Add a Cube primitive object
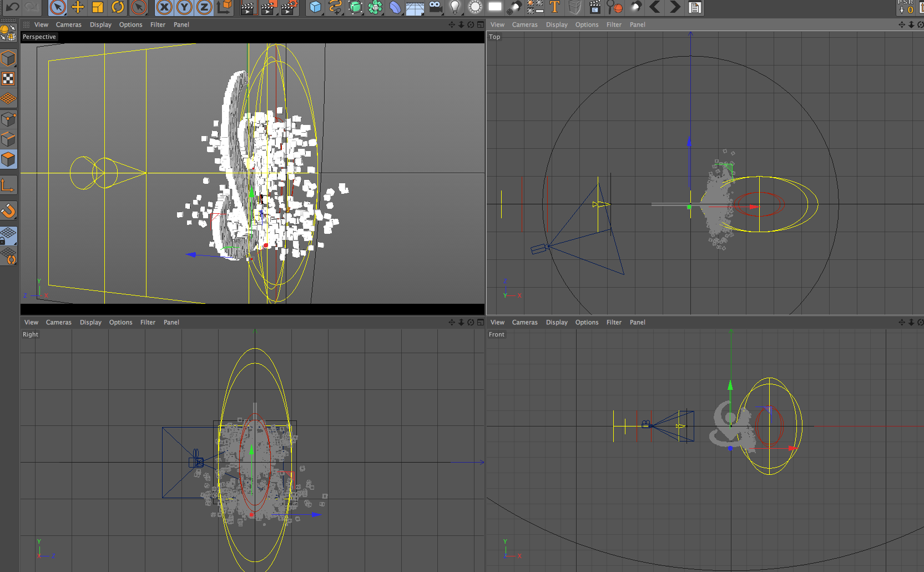 pos(315,7)
